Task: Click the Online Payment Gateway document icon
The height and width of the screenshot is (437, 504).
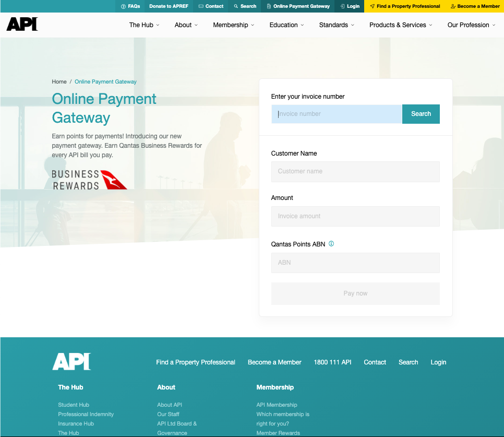Action: click(269, 6)
